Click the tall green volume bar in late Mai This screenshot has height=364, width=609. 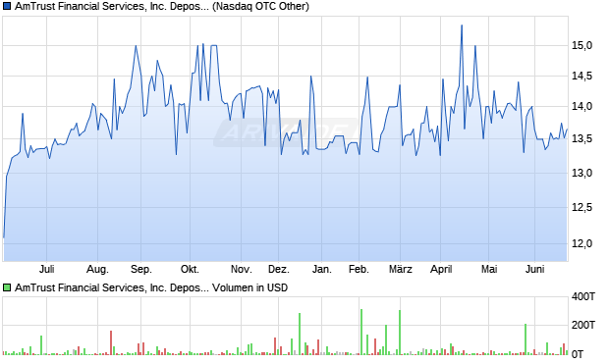click(526, 339)
